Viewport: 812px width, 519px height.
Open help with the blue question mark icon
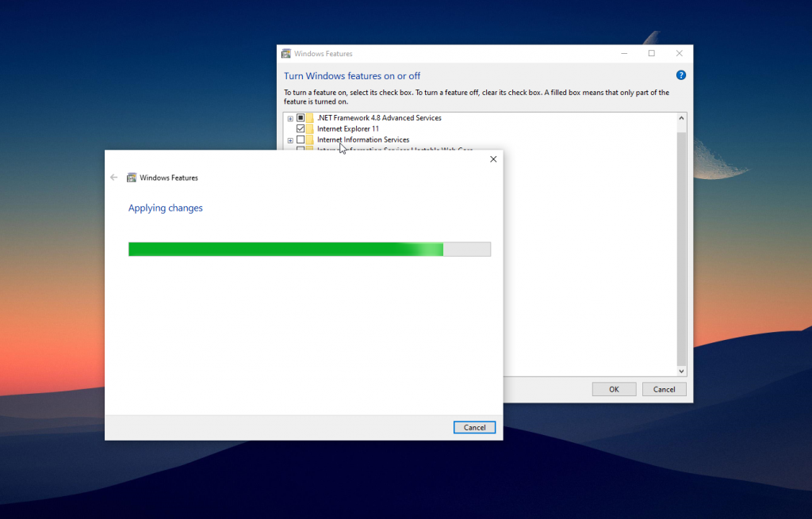(x=681, y=75)
